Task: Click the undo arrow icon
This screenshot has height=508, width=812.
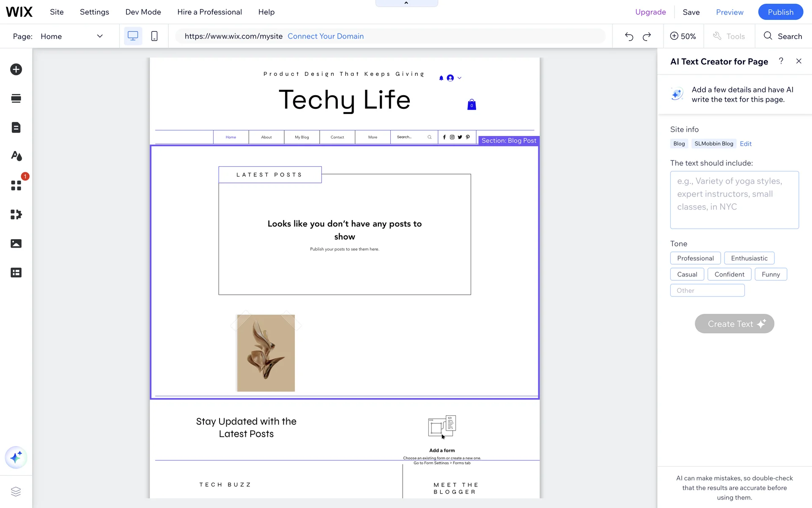Action: coord(629,36)
